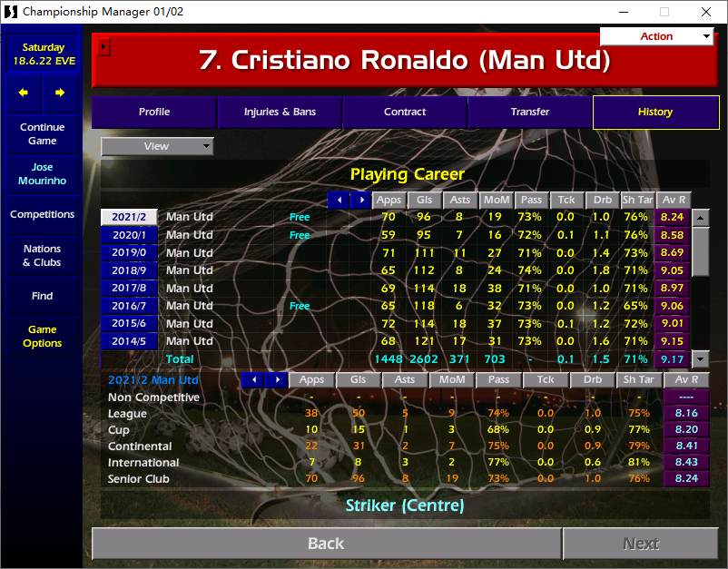The height and width of the screenshot is (569, 728).
Task: Select the 2015/6 season row
Action: click(x=129, y=323)
